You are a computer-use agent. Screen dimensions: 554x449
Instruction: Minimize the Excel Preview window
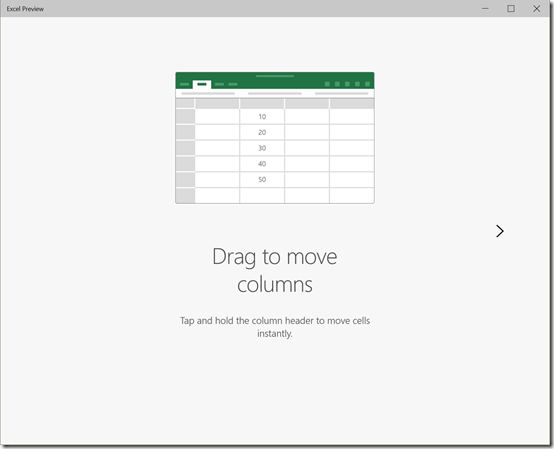(x=485, y=8)
